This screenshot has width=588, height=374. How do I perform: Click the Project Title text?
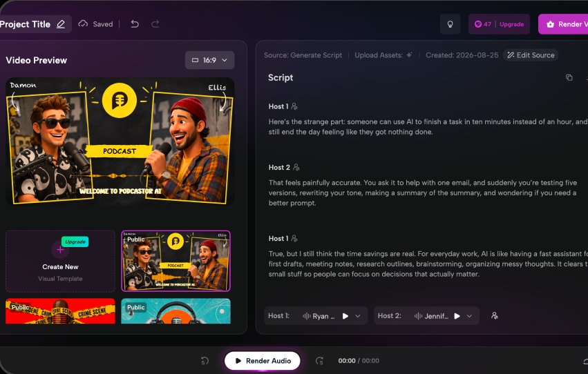[25, 24]
